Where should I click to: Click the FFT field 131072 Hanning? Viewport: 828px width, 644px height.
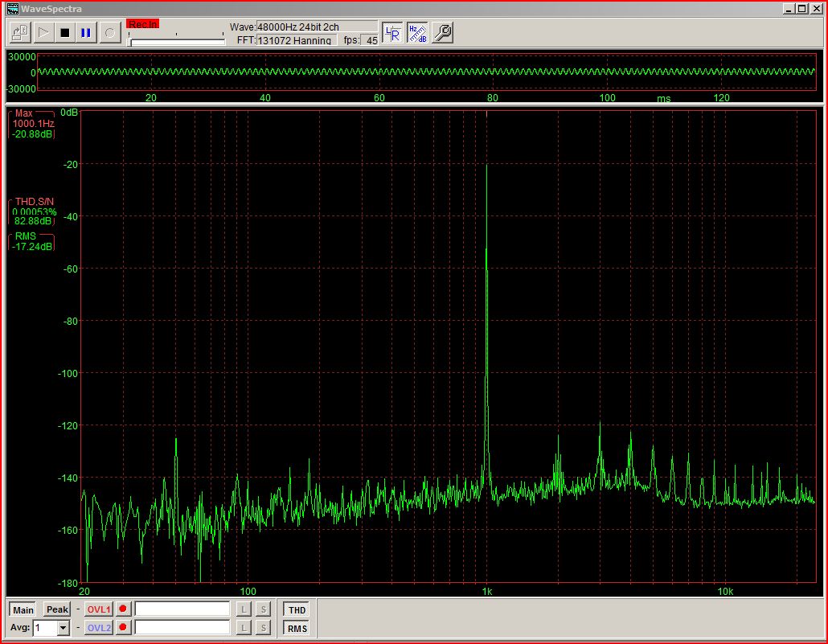[x=297, y=40]
